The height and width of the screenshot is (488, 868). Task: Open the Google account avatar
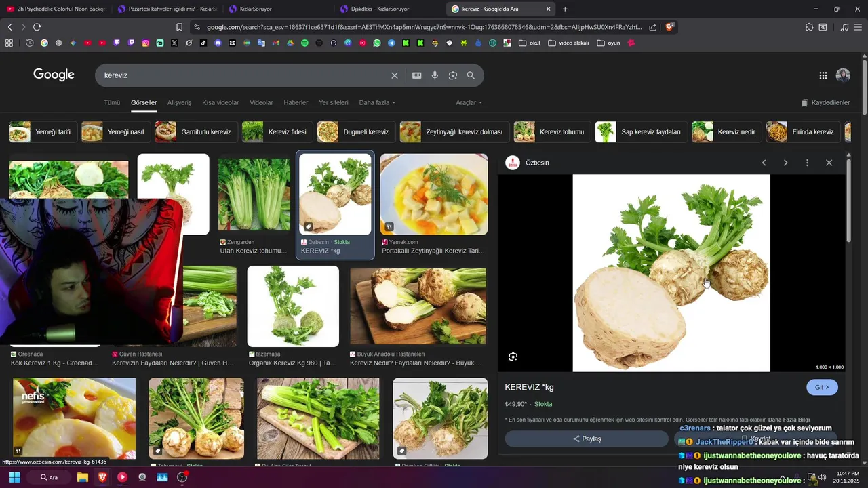(x=843, y=75)
